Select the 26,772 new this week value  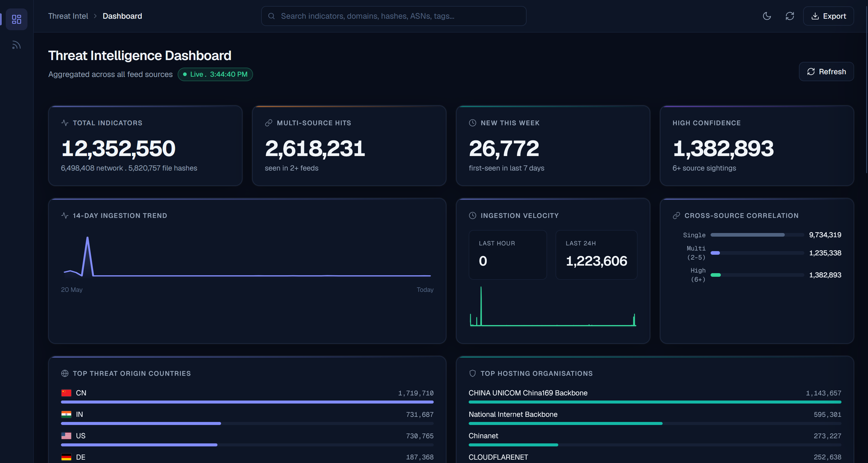click(504, 148)
